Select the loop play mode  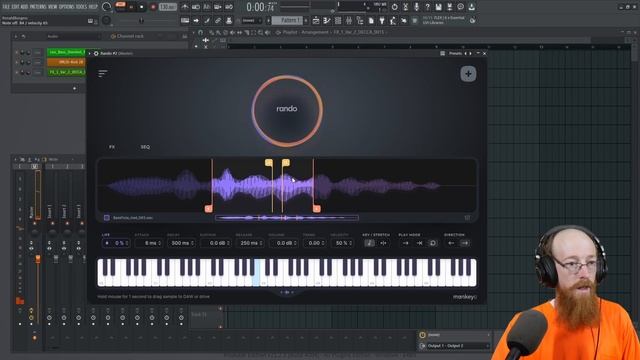point(433,243)
